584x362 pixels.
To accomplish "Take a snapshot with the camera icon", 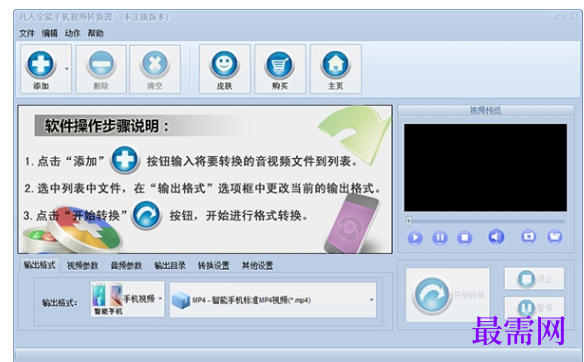I will point(529,237).
